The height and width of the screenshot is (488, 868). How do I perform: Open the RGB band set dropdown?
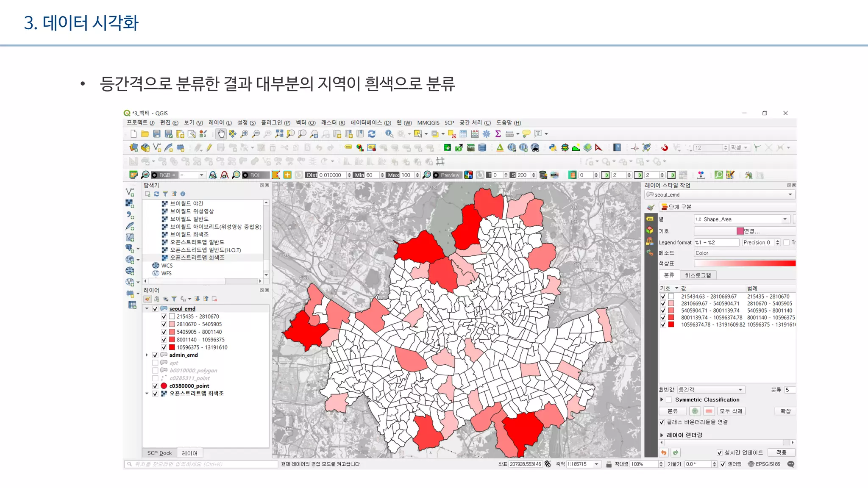coord(192,175)
